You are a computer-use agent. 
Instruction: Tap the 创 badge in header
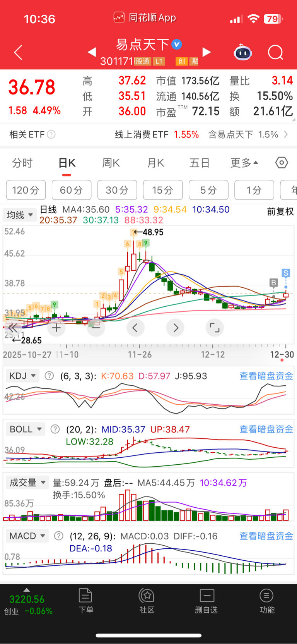tap(181, 61)
